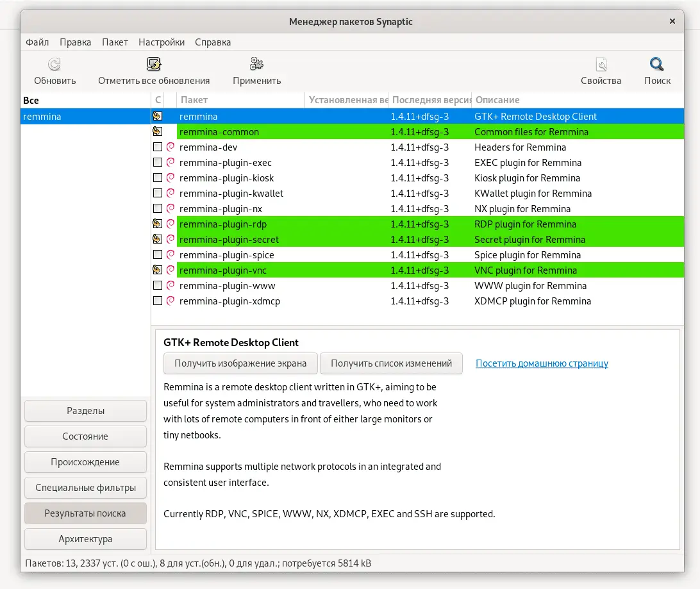
Task: Click 'WWW plugin for Remmina' description
Action: [x=530, y=286]
